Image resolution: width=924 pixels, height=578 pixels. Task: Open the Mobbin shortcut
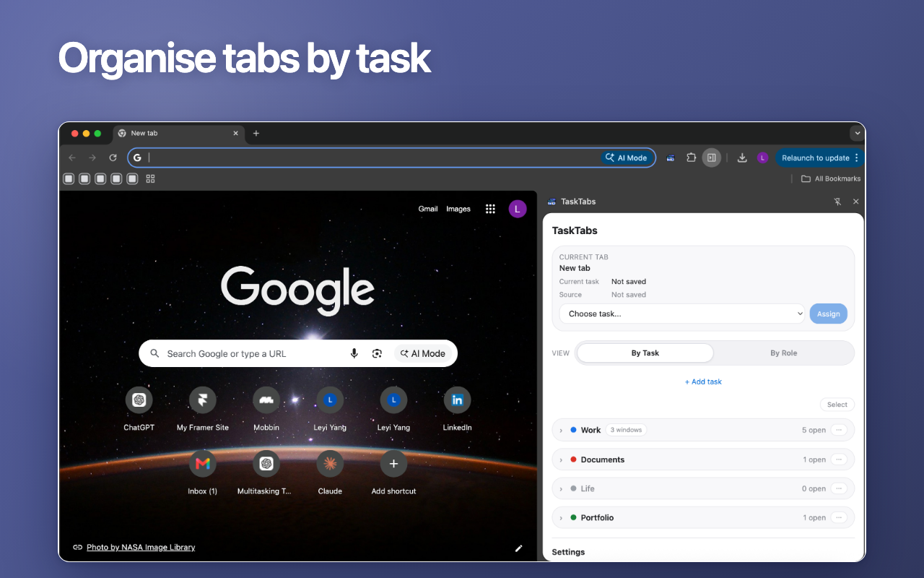pyautogui.click(x=266, y=409)
